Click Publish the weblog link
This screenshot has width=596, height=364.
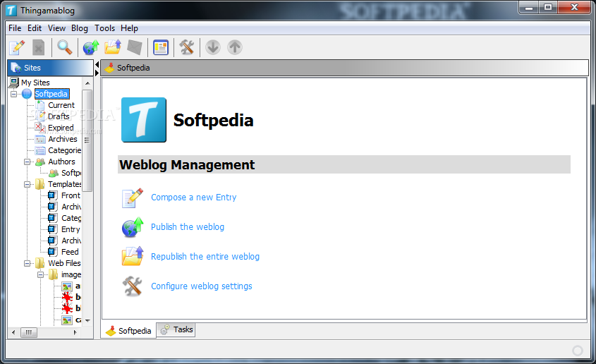pos(188,227)
